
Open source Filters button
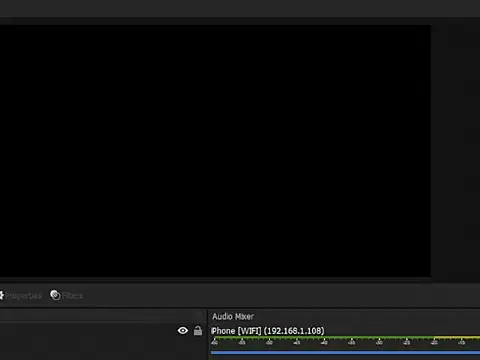click(x=66, y=295)
